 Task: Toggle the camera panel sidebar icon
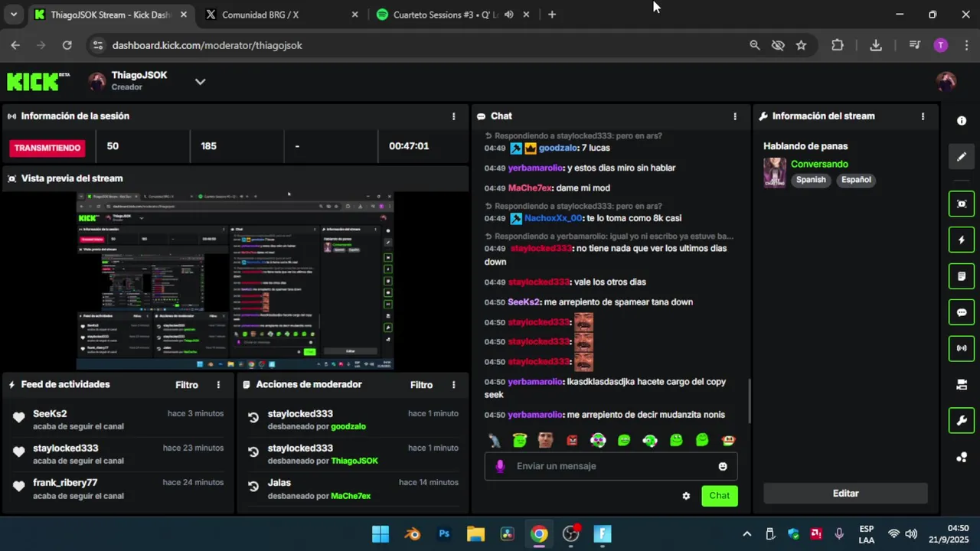point(962,384)
